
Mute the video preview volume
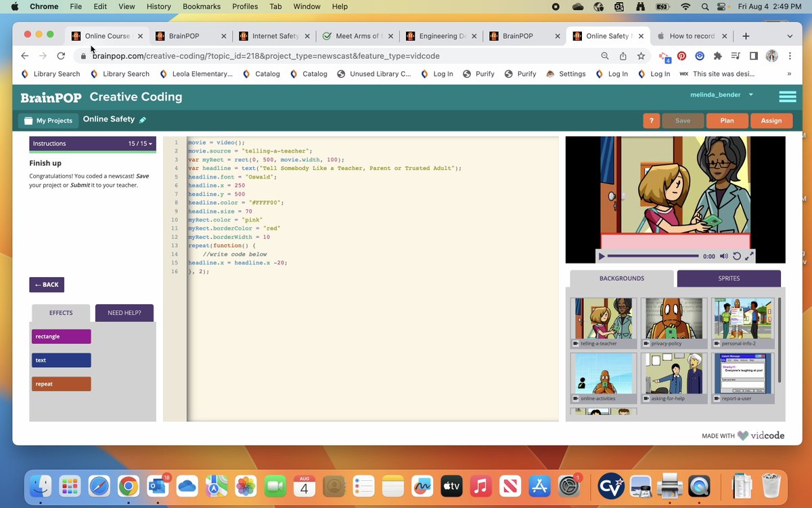pyautogui.click(x=724, y=257)
